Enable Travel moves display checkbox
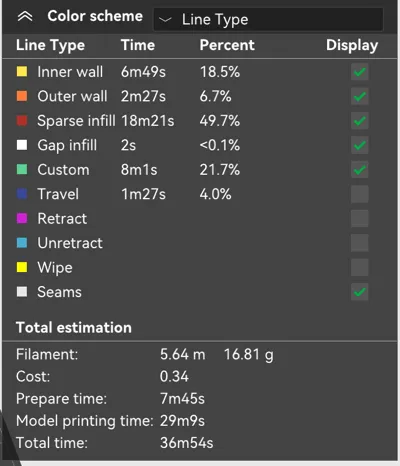Viewport: 400px width, 466px height. (x=360, y=194)
